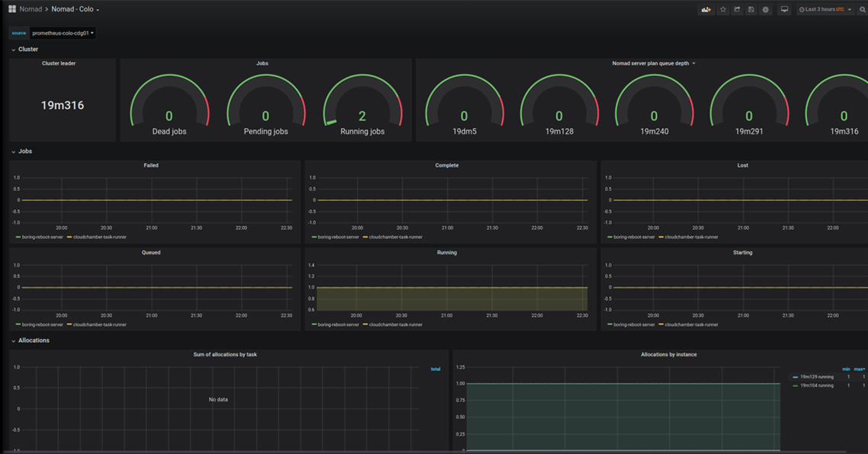Click the green color swatch for 19m104 running
Viewport: 868px width, 454px height.
click(796, 385)
